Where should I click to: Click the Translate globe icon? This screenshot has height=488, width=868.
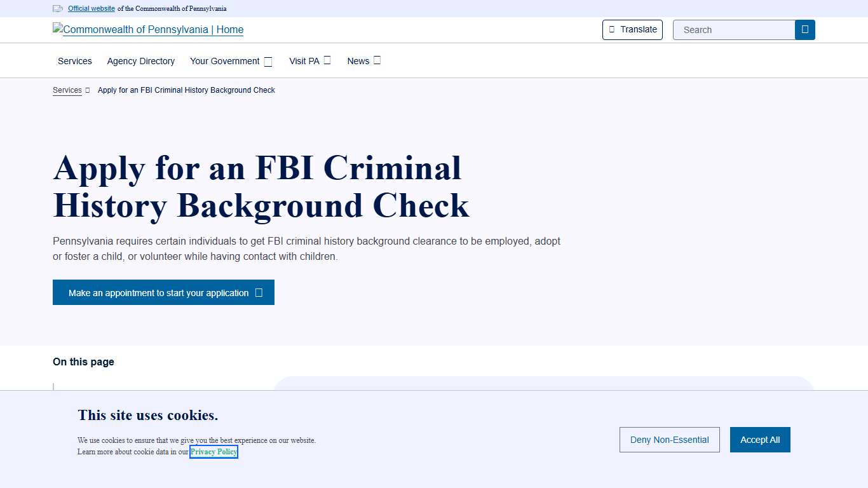[612, 29]
